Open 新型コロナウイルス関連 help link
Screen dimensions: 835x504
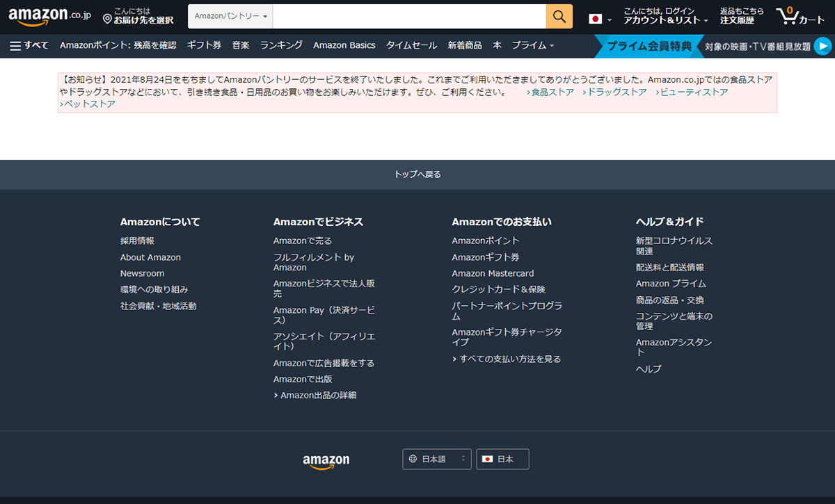[674, 246]
